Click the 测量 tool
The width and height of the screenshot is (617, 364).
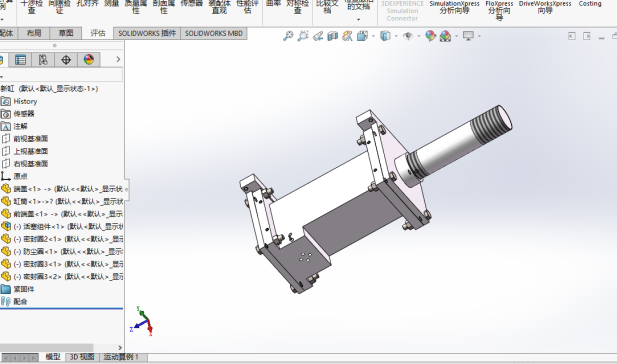pos(111,4)
